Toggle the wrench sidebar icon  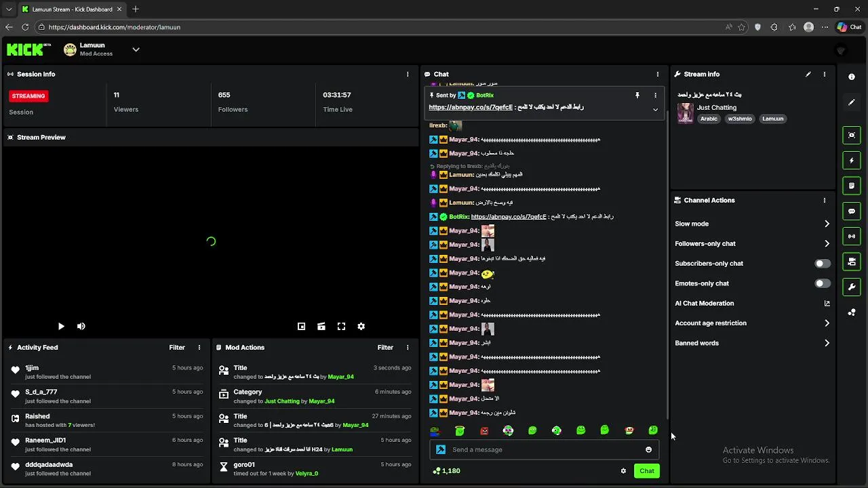852,287
